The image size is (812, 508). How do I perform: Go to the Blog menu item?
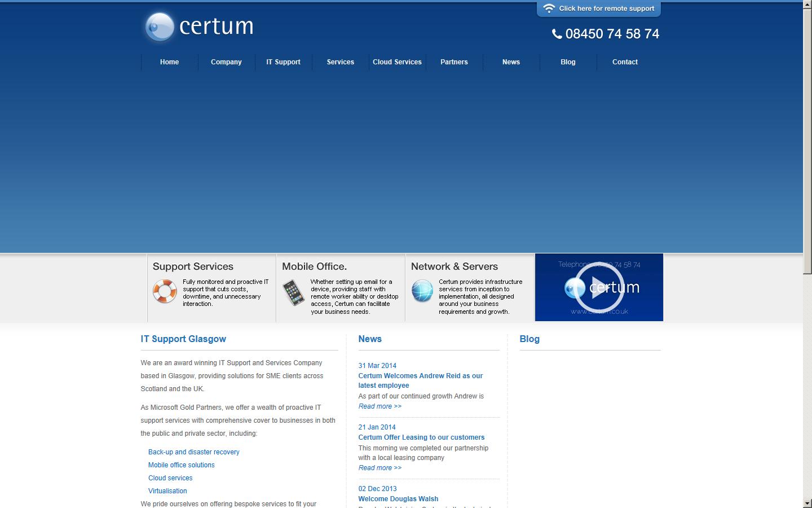tap(568, 62)
